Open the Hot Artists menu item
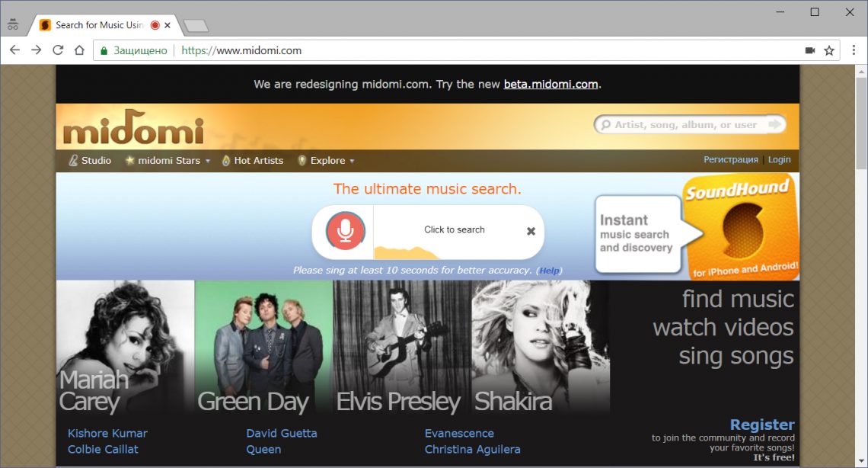This screenshot has height=468, width=868. pos(253,161)
